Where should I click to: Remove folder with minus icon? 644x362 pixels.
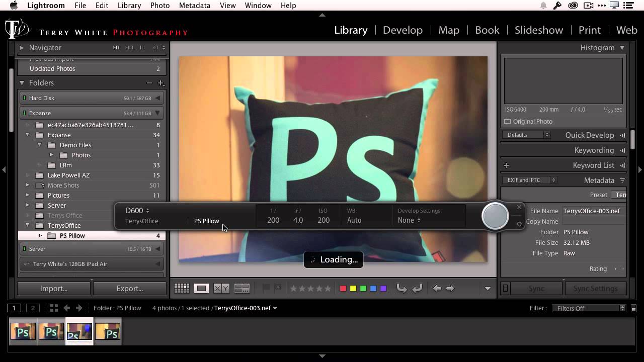pyautogui.click(x=149, y=83)
